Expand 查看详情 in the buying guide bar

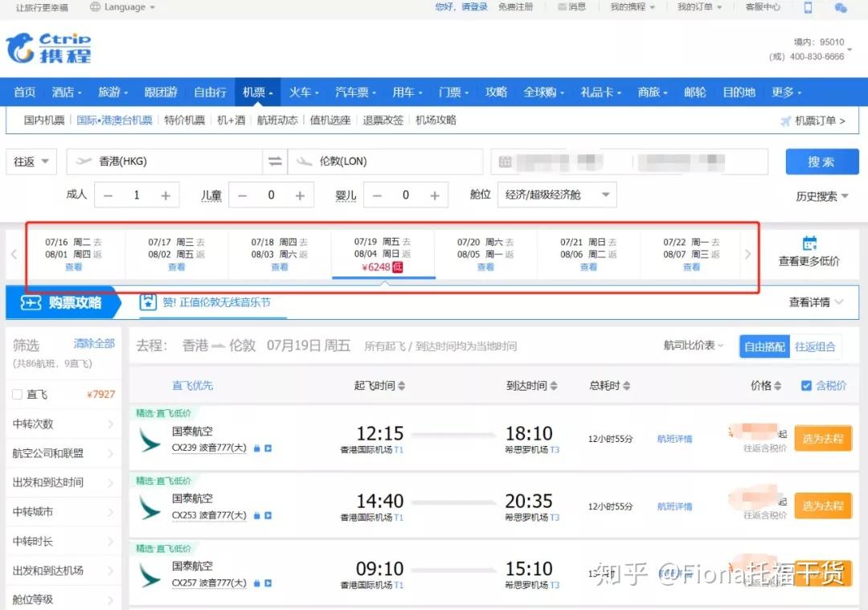[x=816, y=302]
